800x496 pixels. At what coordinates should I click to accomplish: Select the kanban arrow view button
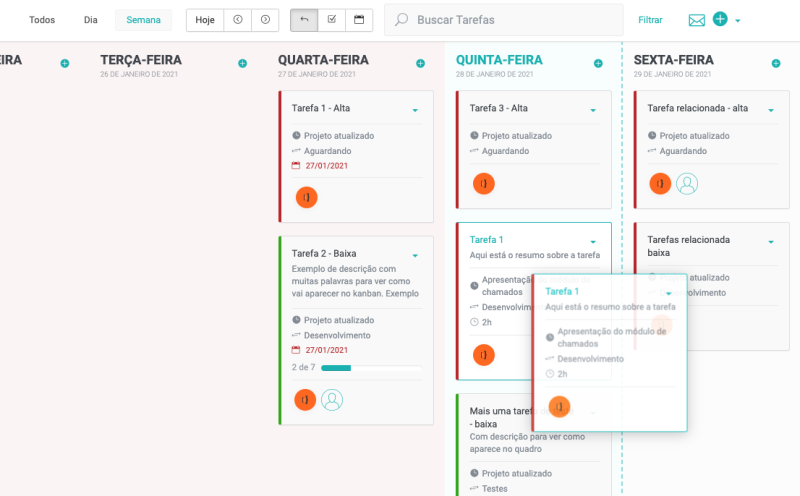click(304, 20)
